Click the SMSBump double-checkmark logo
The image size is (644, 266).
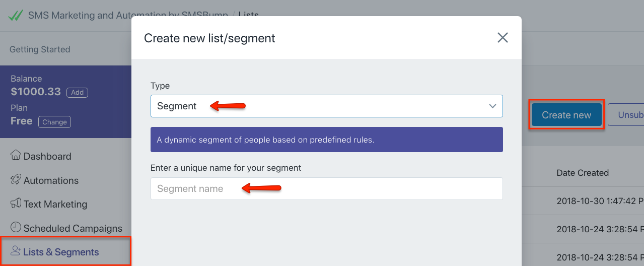16,15
